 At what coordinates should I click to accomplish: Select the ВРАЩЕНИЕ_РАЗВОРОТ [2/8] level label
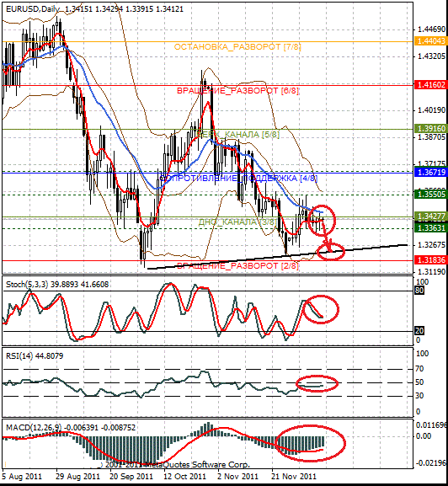click(x=237, y=266)
